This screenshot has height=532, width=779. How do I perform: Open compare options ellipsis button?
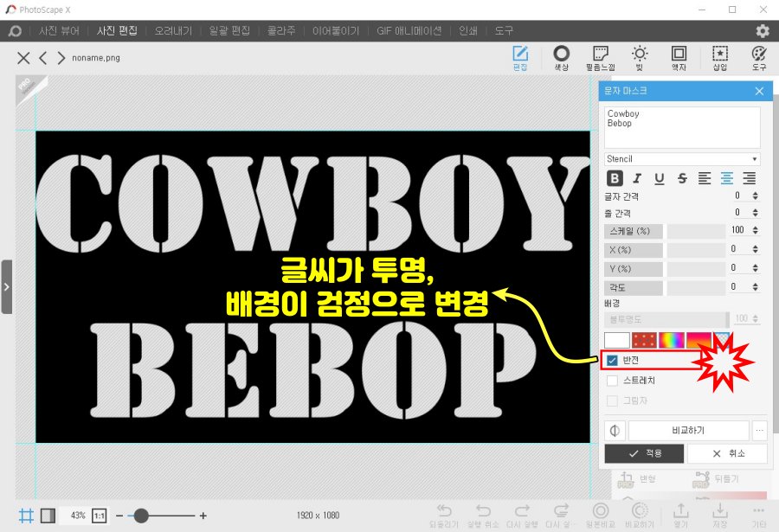(760, 431)
